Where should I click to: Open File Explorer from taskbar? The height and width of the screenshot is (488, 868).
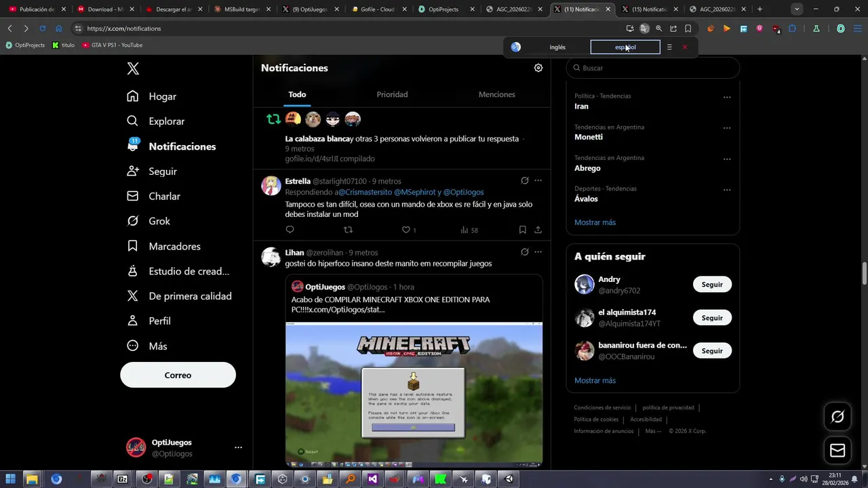[32, 479]
